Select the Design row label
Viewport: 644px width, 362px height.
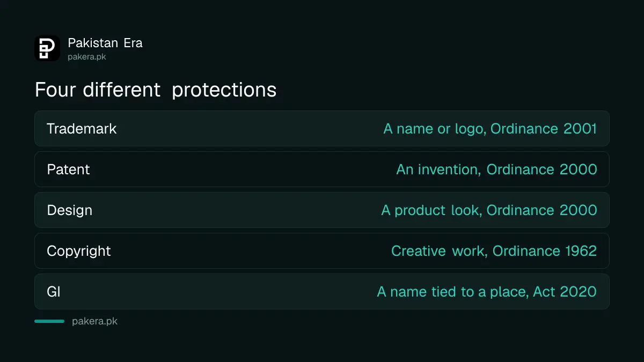pyautogui.click(x=69, y=210)
